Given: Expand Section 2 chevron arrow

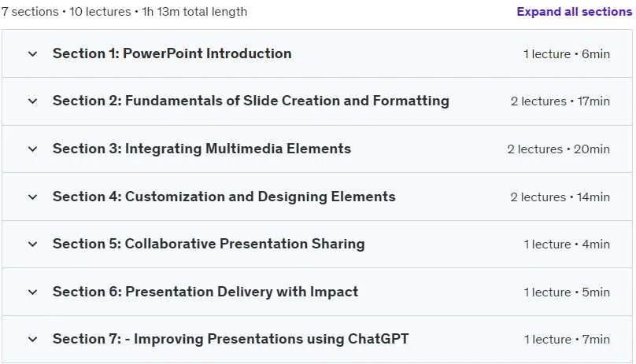Looking at the screenshot, I should click(32, 101).
